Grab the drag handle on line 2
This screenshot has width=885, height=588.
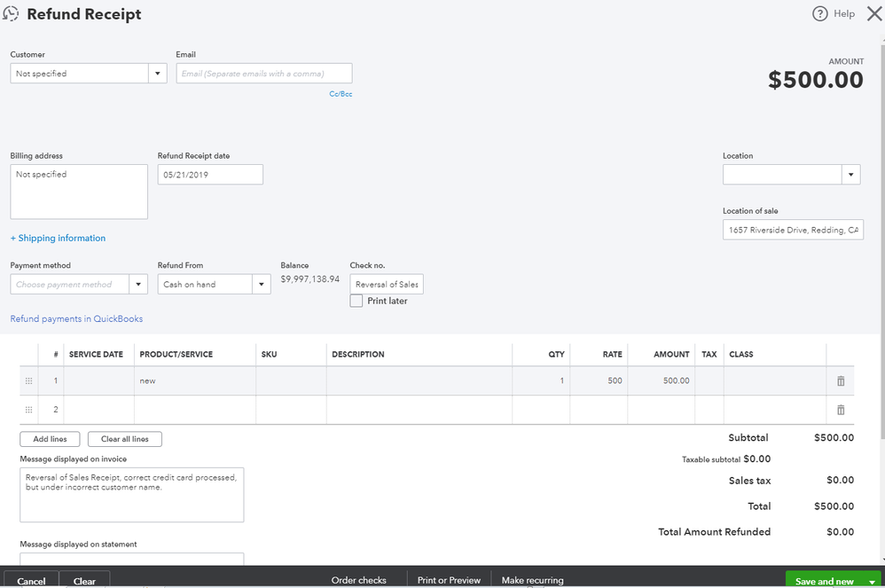point(28,410)
